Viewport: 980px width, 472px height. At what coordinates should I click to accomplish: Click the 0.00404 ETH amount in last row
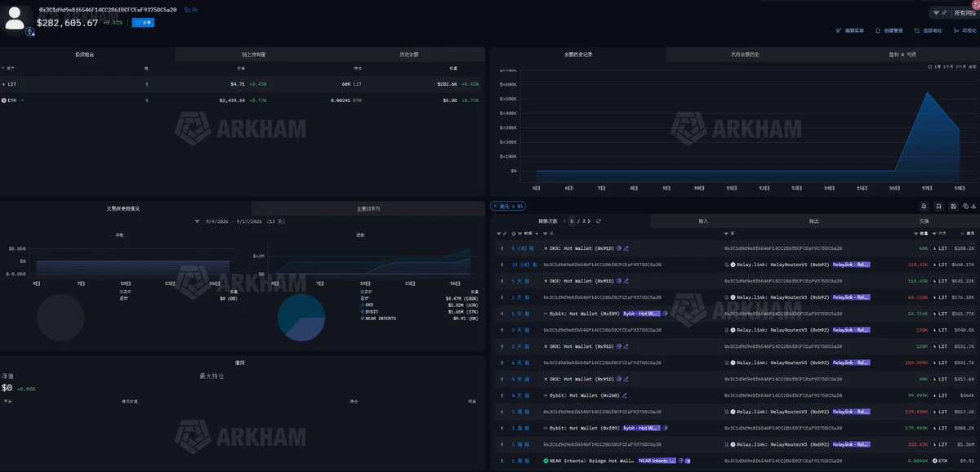(918, 461)
